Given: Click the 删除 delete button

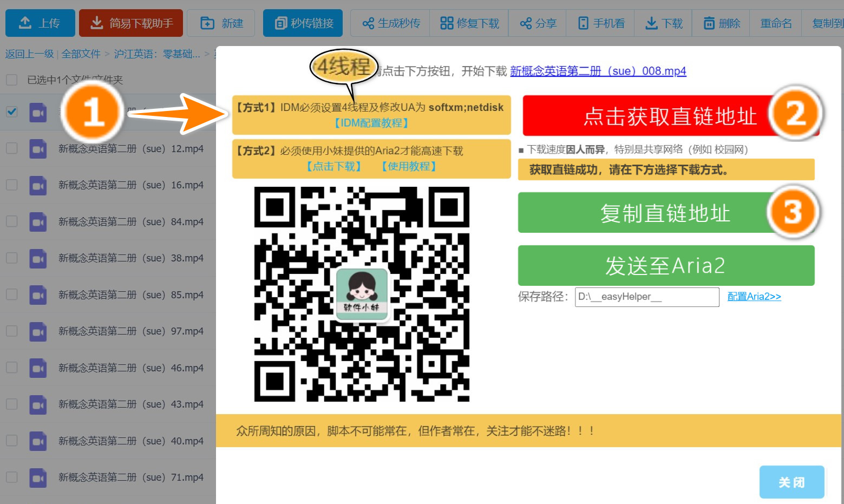Looking at the screenshot, I should click(721, 23).
